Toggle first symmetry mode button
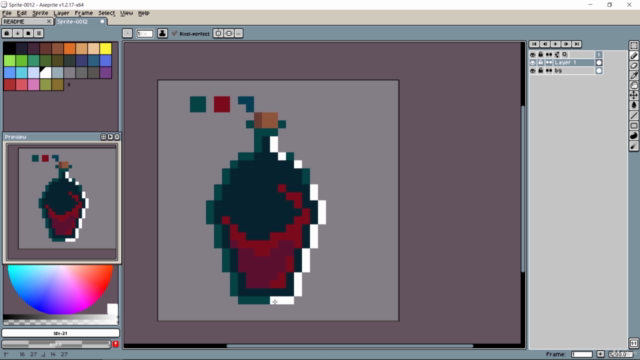This screenshot has height=360, width=640. pos(218,33)
